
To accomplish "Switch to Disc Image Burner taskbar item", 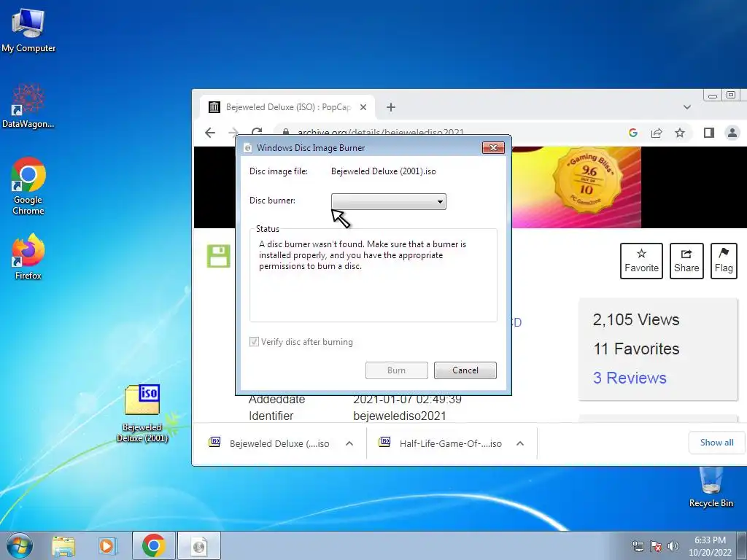I will 199,545.
